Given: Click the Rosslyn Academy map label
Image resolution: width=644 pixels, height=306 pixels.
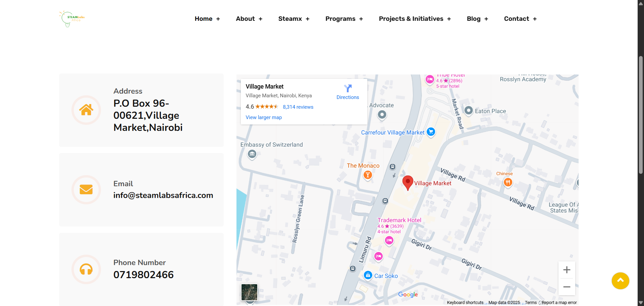Looking at the screenshot, I should [x=523, y=79].
